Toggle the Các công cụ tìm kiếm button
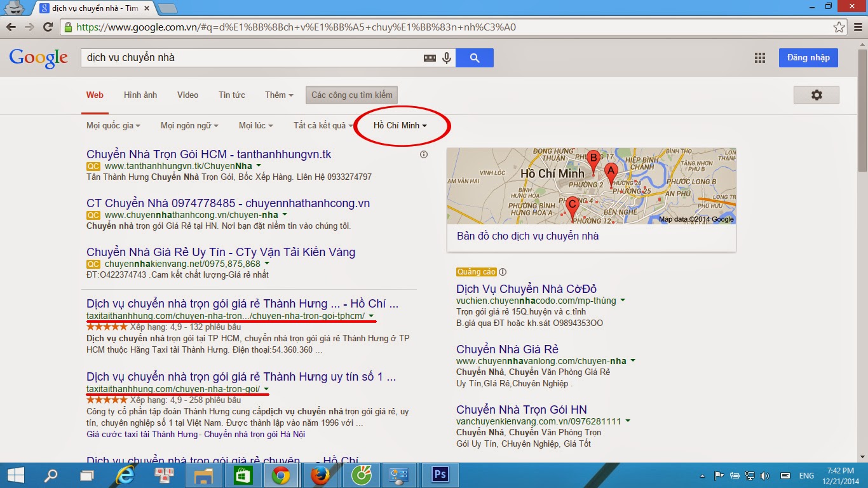868x488 pixels. pyautogui.click(x=352, y=95)
